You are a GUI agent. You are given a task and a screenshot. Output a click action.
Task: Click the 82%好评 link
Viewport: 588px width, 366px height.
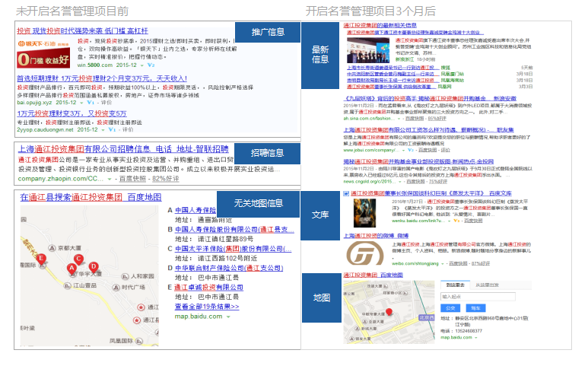[165, 179]
